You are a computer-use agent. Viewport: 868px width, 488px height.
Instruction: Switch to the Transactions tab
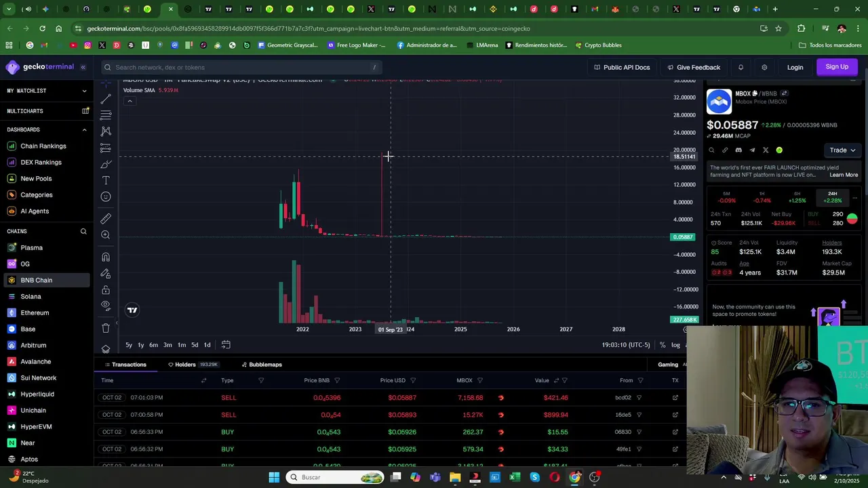tap(125, 365)
